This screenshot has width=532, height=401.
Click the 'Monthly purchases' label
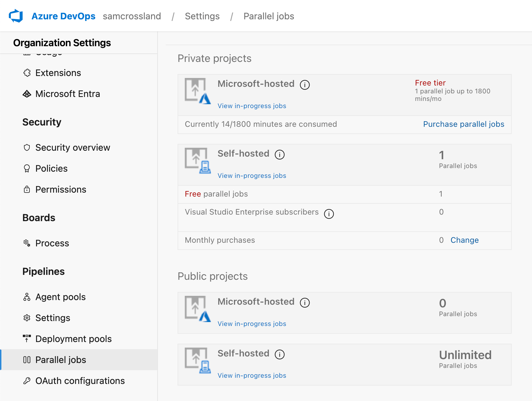[220, 240]
